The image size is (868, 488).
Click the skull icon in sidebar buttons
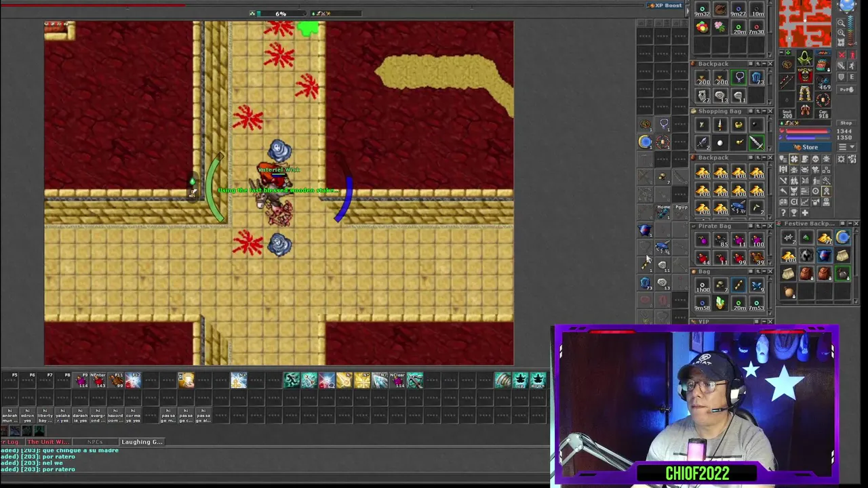pos(816,159)
